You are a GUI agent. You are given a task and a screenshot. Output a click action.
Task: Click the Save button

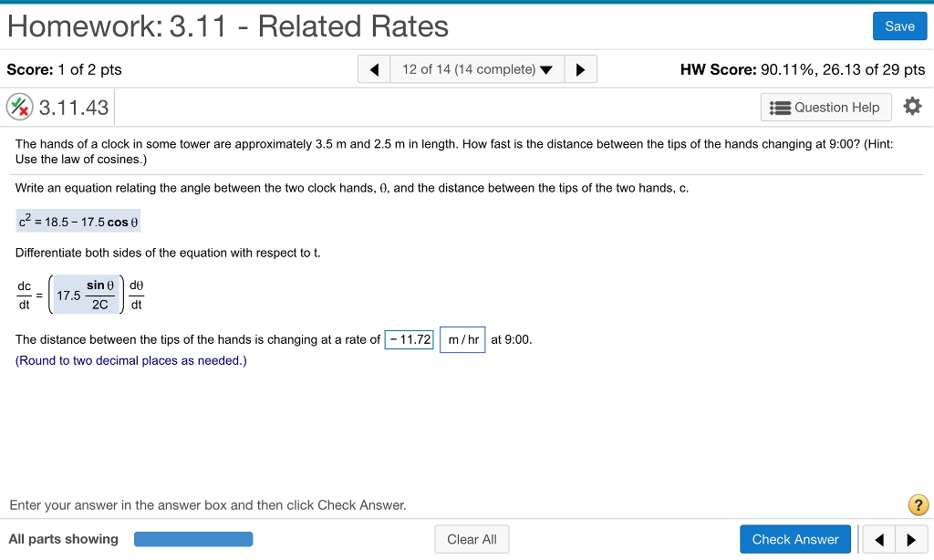coord(899,26)
